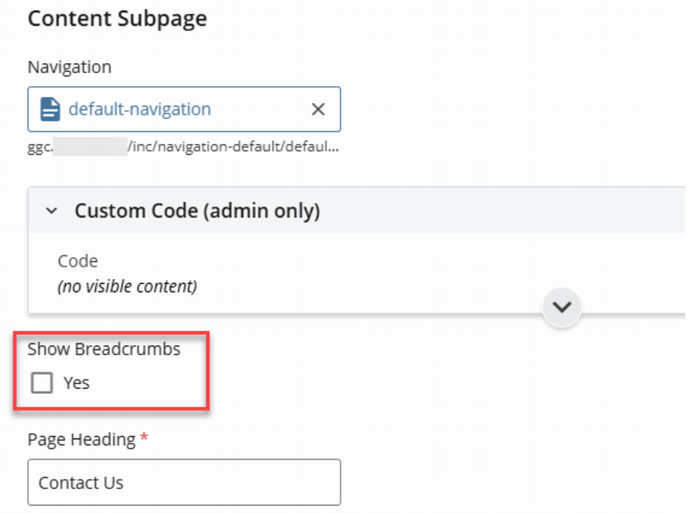Click the red required asterisk
This screenshot has width=700, height=513.
tap(144, 438)
